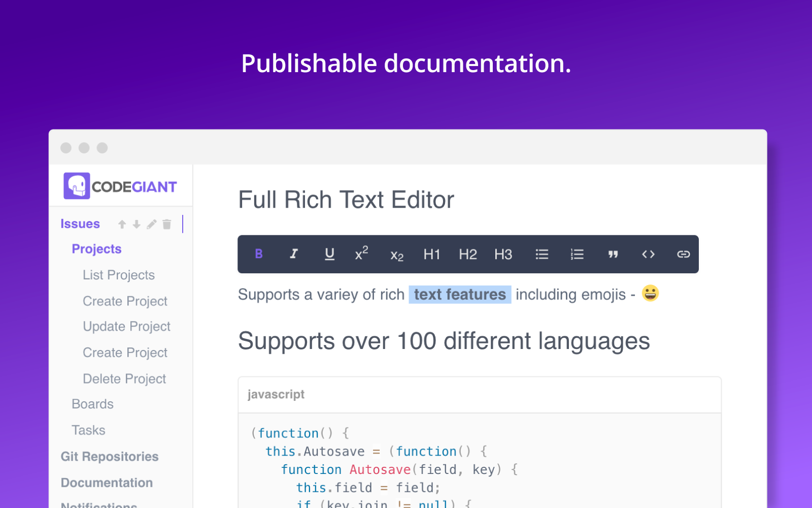Apply italic formatting
812x508 pixels.
coord(294,254)
